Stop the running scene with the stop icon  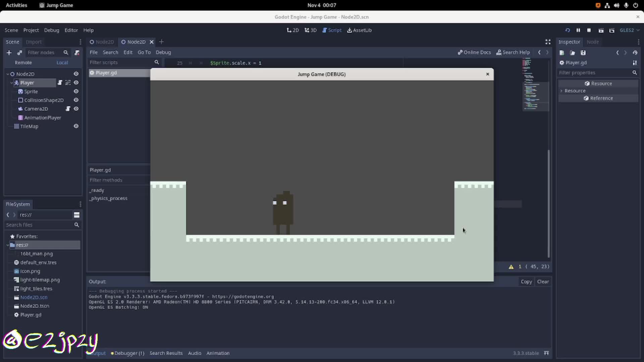click(589, 30)
